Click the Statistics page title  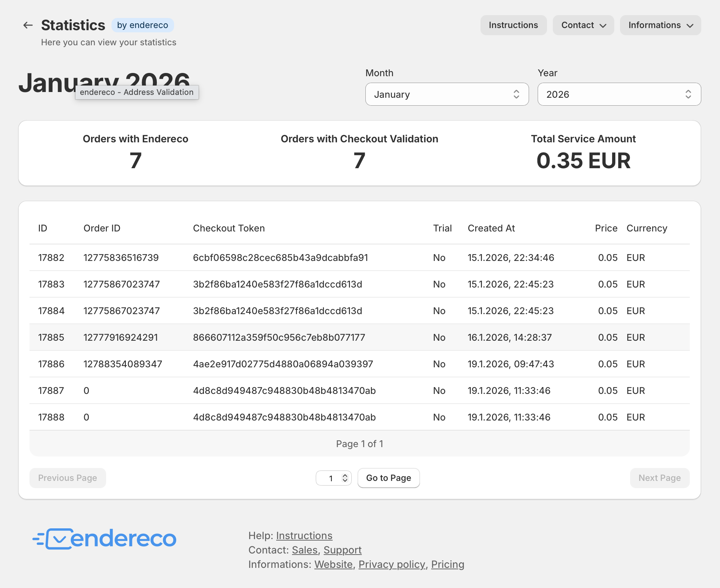(x=73, y=25)
